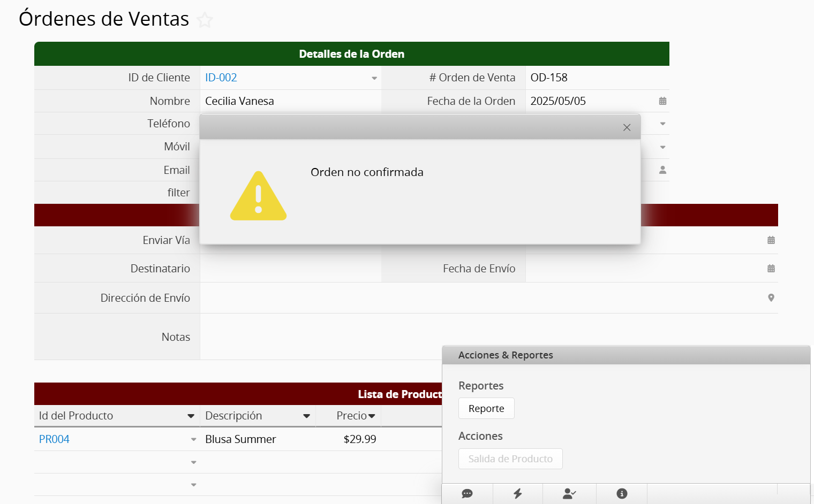The width and height of the screenshot is (814, 504).
Task: Click the Reporte button
Action: point(486,408)
